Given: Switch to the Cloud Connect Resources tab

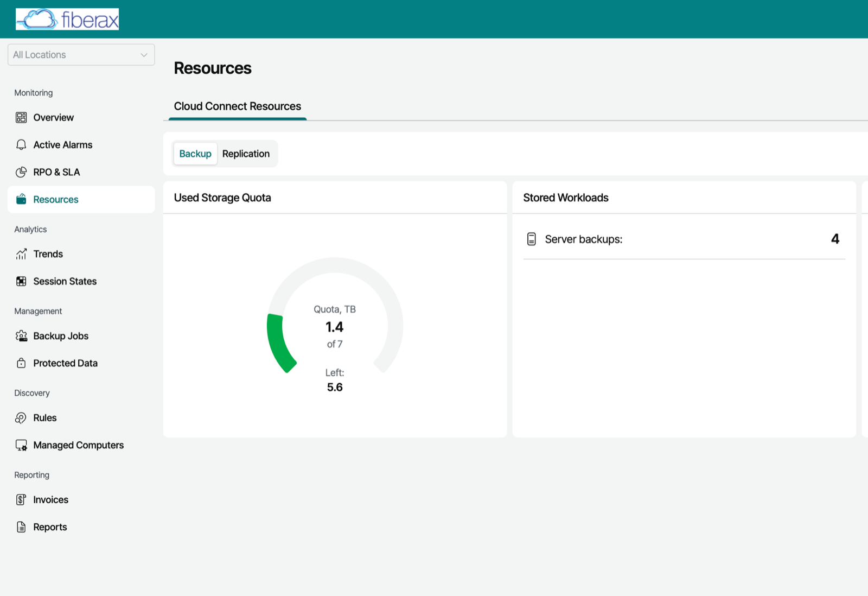Looking at the screenshot, I should pos(238,106).
